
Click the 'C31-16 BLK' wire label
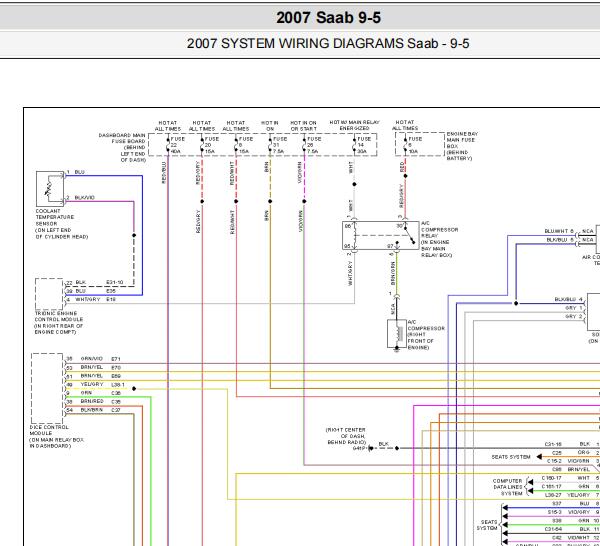click(x=567, y=444)
